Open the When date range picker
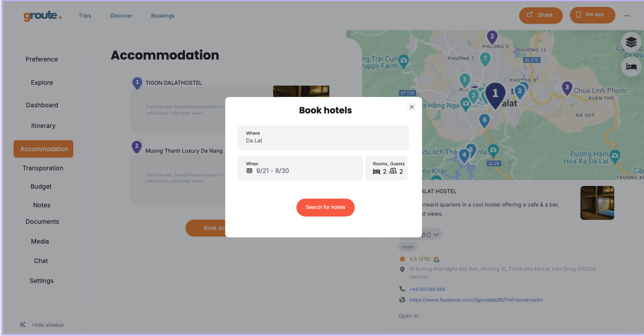This screenshot has width=644, height=336. pos(300,168)
